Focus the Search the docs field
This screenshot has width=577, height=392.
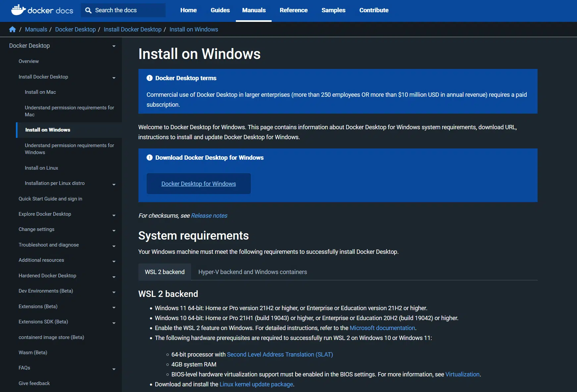tap(123, 10)
